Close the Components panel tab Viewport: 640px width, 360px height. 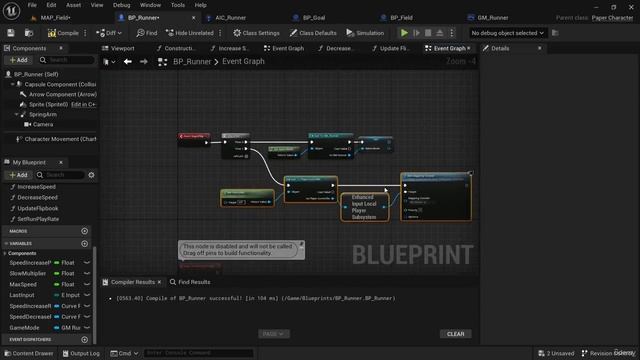61,48
